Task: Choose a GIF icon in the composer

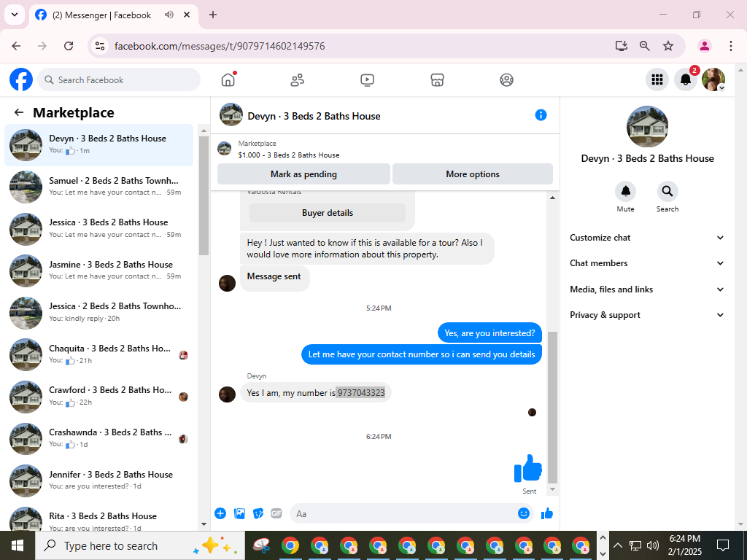Action: click(276, 513)
